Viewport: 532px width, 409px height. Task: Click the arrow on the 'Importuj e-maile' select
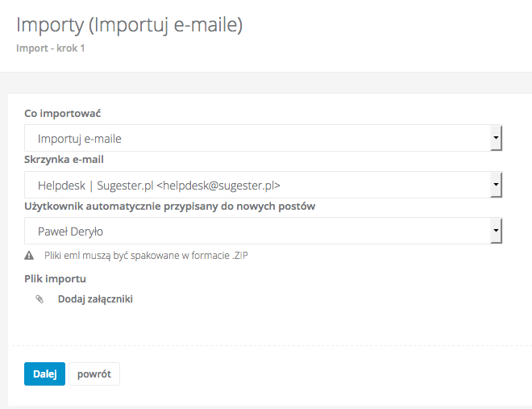[x=497, y=138]
